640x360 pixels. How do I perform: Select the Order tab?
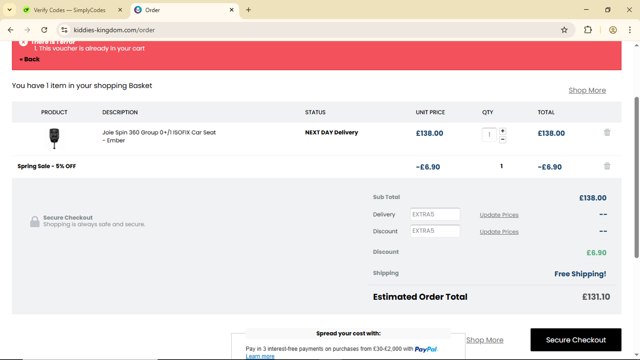coord(184,10)
